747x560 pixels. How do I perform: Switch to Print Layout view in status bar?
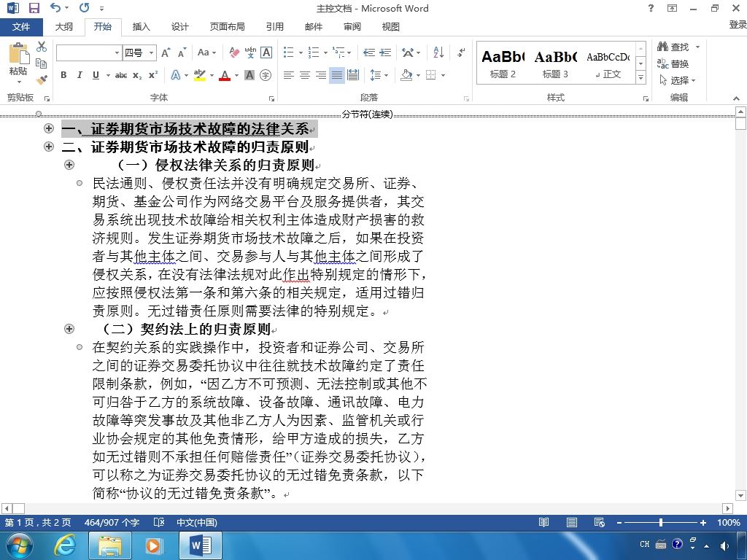click(x=572, y=522)
